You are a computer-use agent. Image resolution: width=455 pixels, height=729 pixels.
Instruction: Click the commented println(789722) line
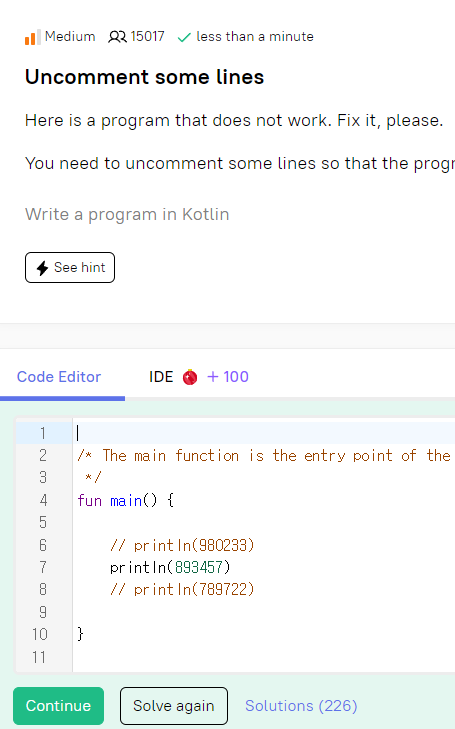(x=182, y=590)
